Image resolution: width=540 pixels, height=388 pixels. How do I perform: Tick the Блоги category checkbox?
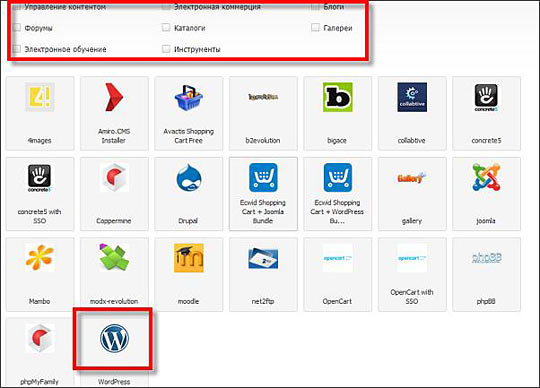click(315, 6)
